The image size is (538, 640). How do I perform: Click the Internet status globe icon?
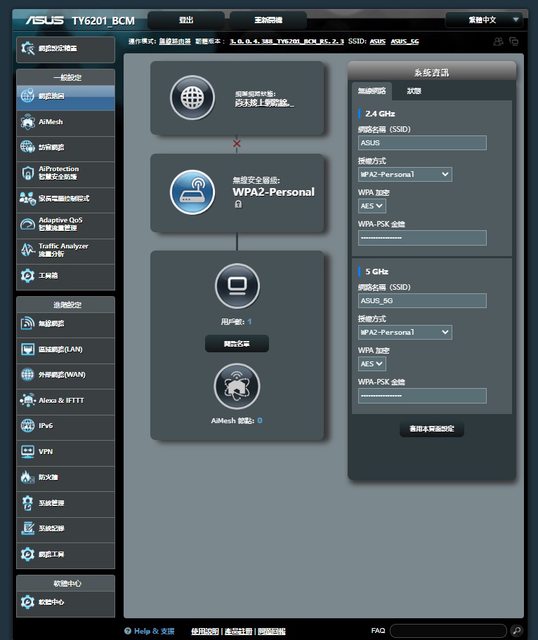(192, 98)
